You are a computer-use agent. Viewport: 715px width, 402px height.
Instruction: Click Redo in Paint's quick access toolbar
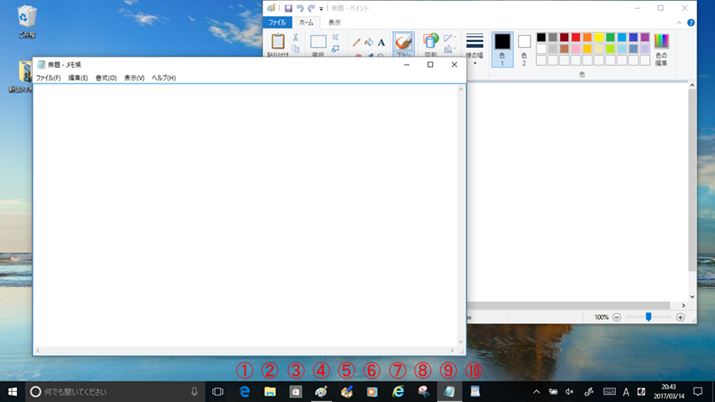tap(311, 8)
